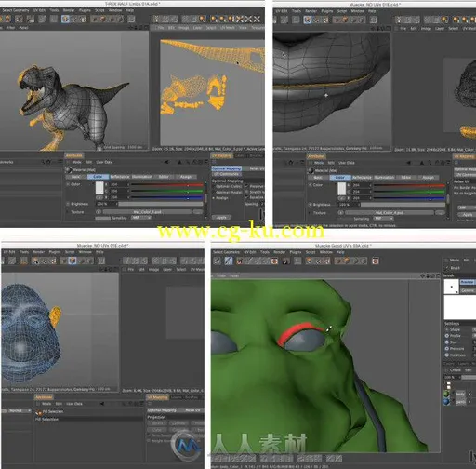
Task: Click the texture browse button in T-REX material
Action: 197,212
